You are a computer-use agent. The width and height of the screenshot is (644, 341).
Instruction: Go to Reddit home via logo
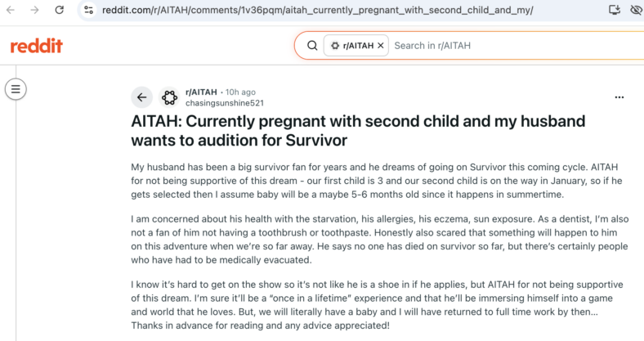pyautogui.click(x=37, y=46)
